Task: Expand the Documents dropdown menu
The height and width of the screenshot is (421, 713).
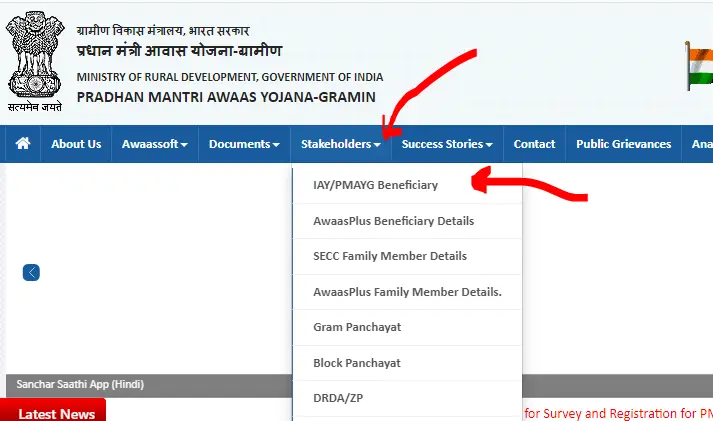Action: tap(244, 144)
